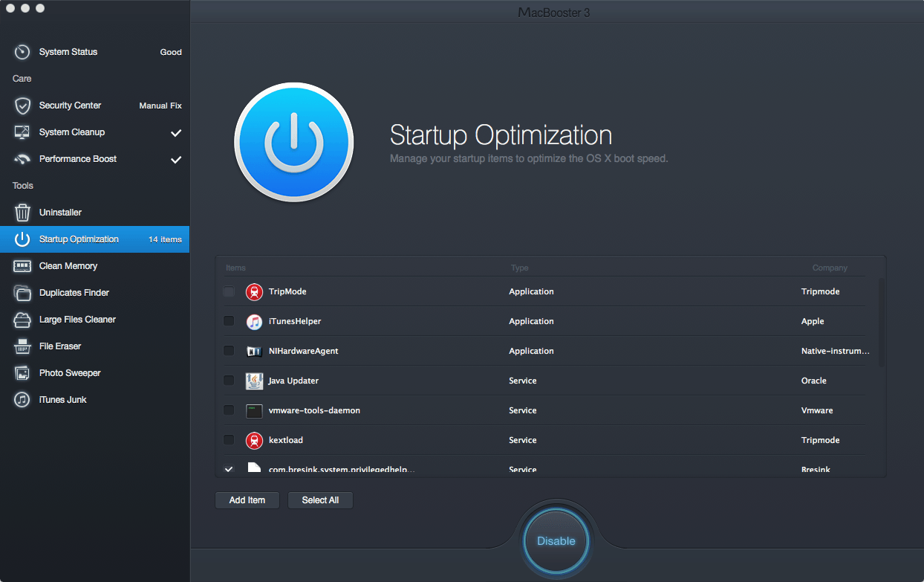This screenshot has width=924, height=582.
Task: Click the Items column header
Action: (235, 268)
